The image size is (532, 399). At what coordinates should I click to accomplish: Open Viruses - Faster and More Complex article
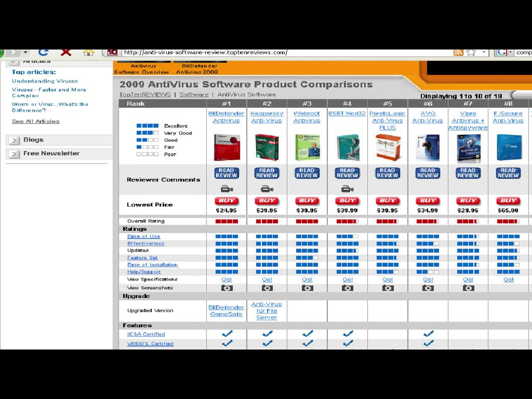pyautogui.click(x=49, y=92)
